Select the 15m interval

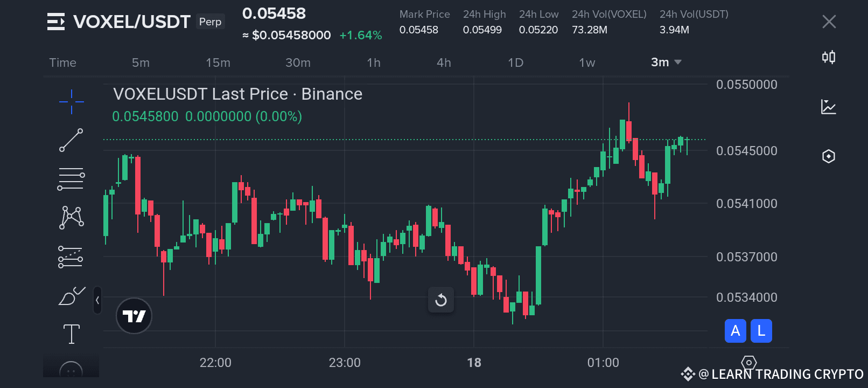pos(218,63)
